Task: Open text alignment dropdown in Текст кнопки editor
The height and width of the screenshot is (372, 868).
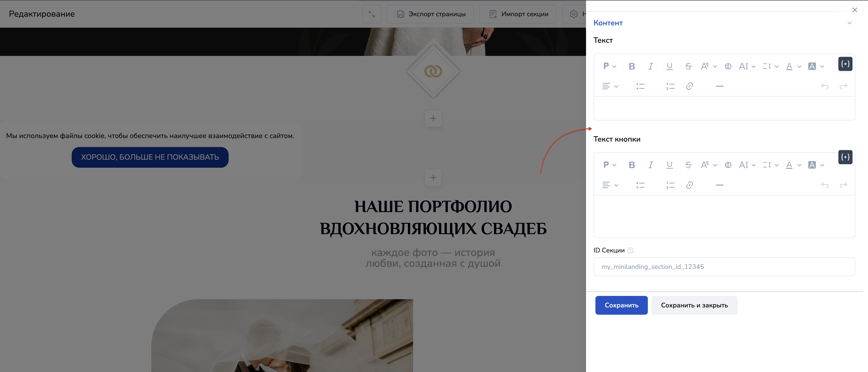Action: point(610,185)
